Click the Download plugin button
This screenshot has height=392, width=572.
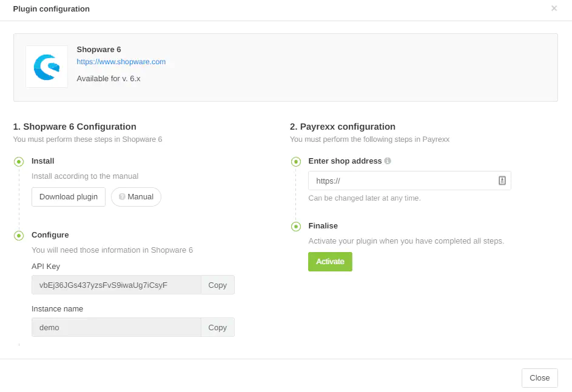[x=69, y=197]
